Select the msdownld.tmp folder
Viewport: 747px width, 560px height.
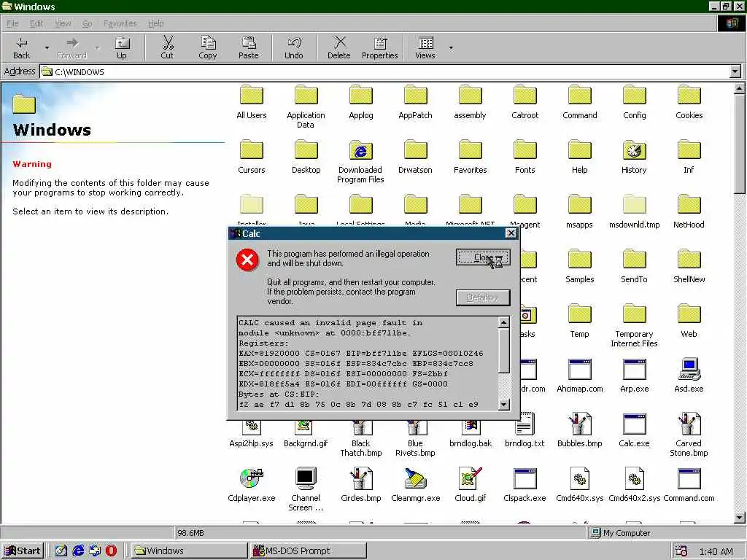coord(634,211)
